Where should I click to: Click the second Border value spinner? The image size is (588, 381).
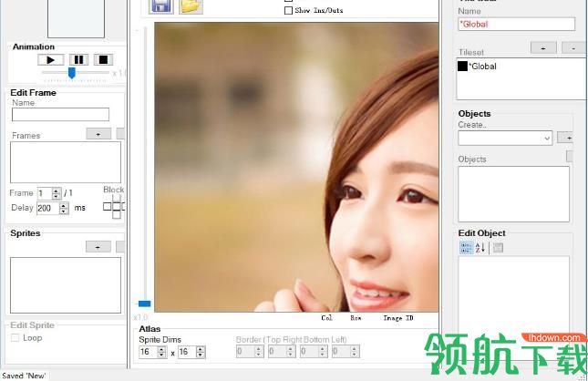(291, 351)
